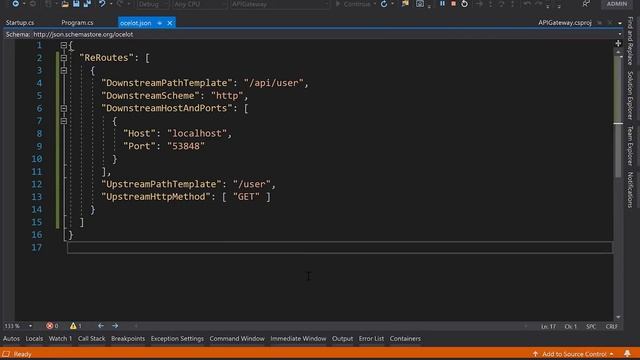This screenshot has height=360, width=640.
Task: Open the APIGateway.csproj tab
Action: [564, 23]
